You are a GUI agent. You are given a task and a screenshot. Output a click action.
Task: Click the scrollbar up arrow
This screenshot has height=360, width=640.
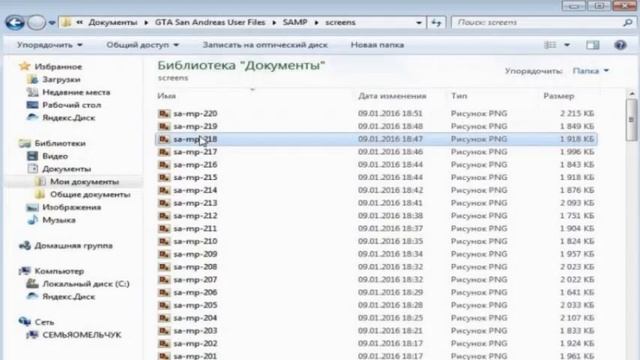(631, 94)
